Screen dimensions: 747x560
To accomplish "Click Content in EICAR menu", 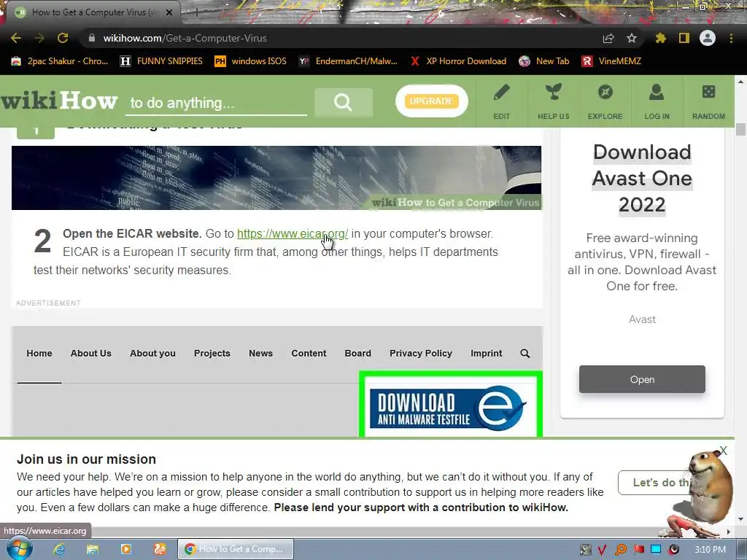I will pos(309,354).
